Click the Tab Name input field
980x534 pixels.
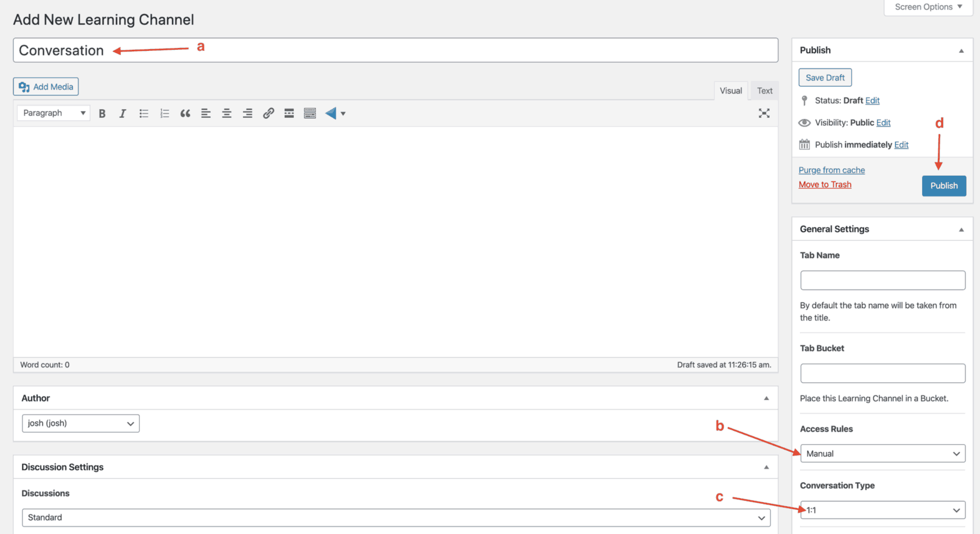click(882, 280)
